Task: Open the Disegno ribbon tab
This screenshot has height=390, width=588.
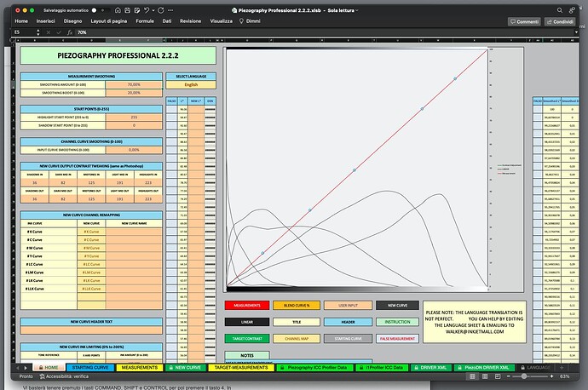Action: point(72,21)
